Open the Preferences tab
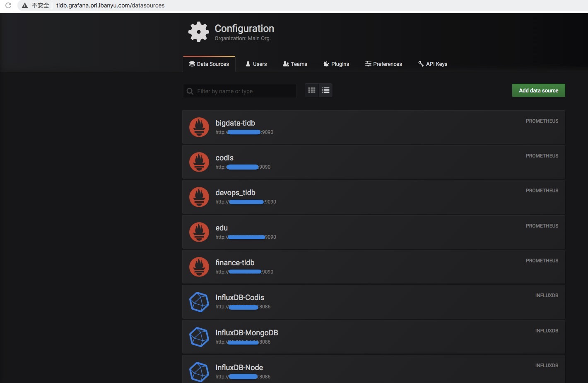Image resolution: width=588 pixels, height=383 pixels. [x=383, y=64]
